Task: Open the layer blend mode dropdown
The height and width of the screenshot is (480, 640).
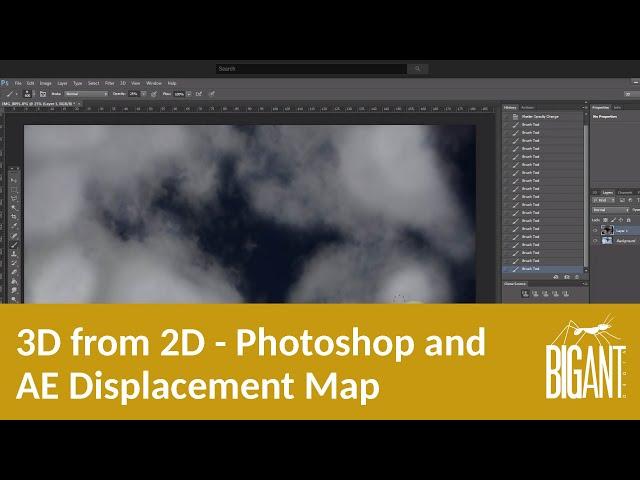Action: point(611,210)
